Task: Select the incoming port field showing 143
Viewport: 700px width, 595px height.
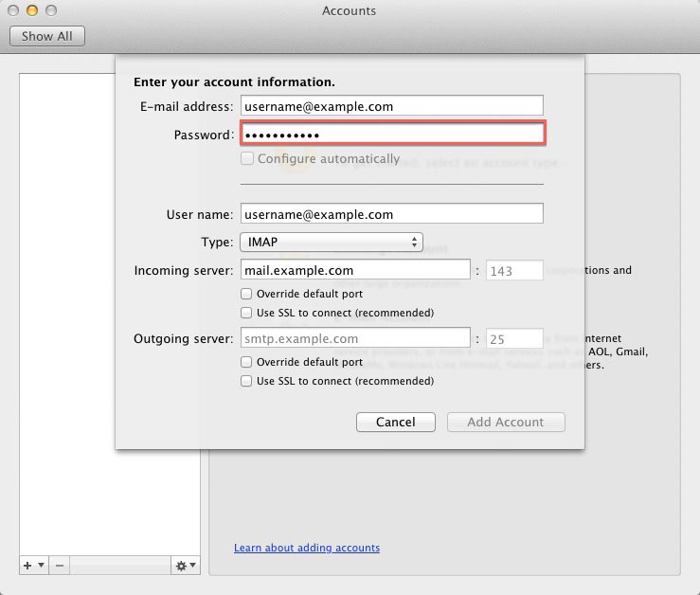Action: coord(514,271)
